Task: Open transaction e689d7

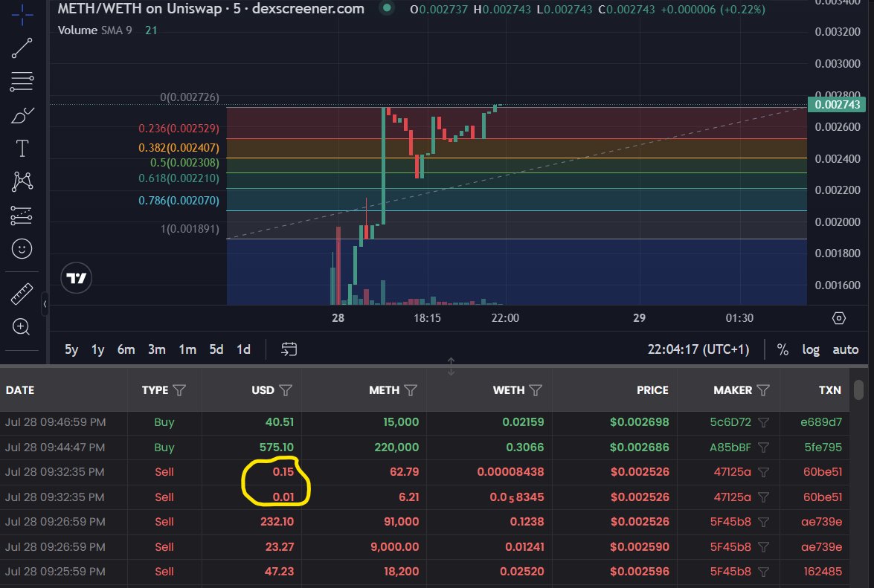Action: coord(821,422)
